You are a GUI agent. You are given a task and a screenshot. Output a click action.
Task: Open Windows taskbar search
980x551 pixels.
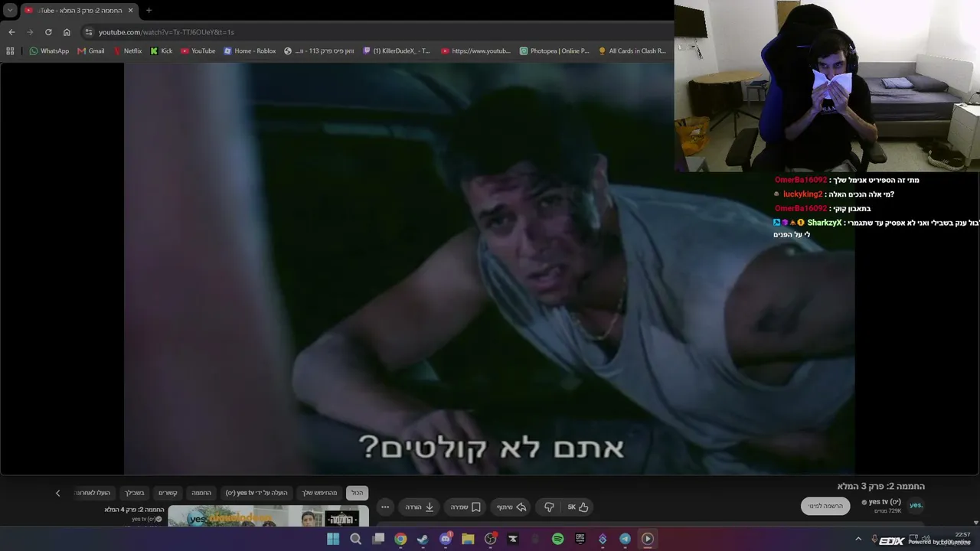point(355,539)
